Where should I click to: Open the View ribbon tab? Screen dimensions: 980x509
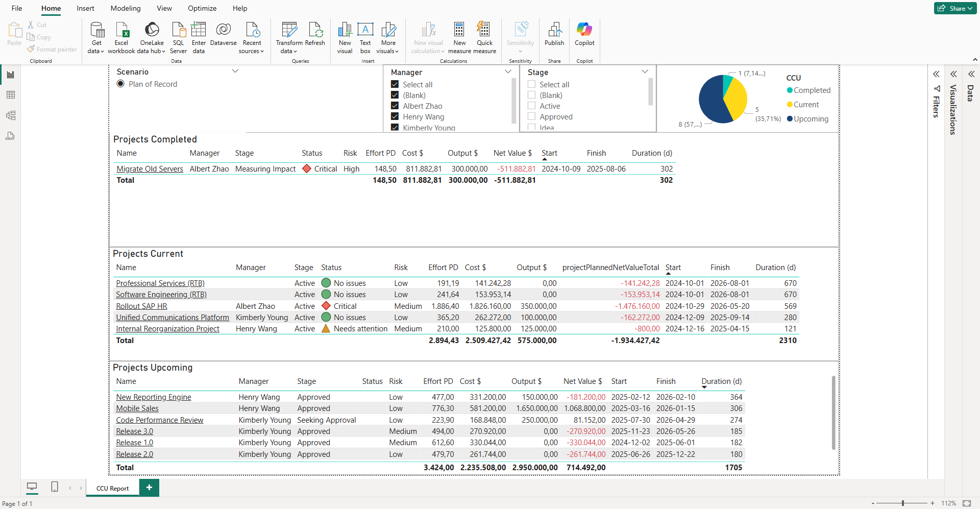coord(164,8)
